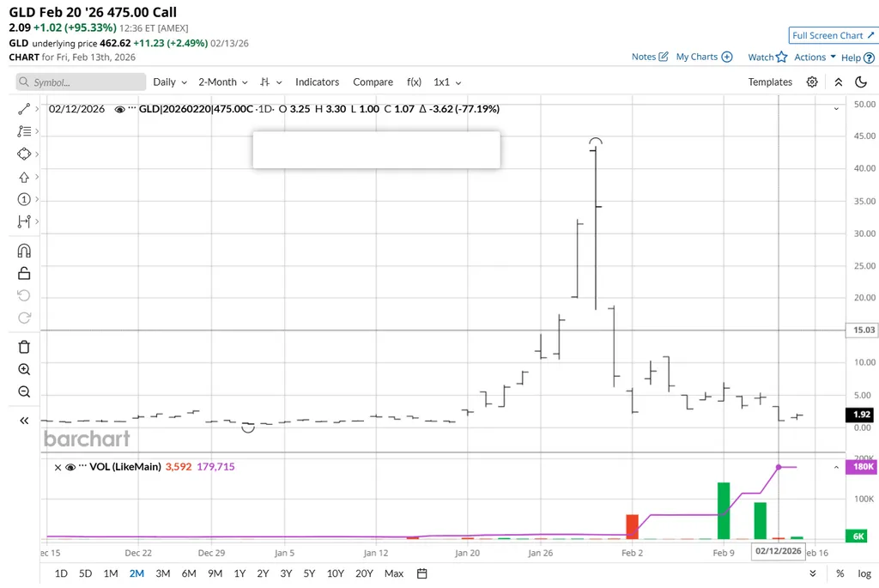Open Full Screen Chart

pyautogui.click(x=833, y=35)
